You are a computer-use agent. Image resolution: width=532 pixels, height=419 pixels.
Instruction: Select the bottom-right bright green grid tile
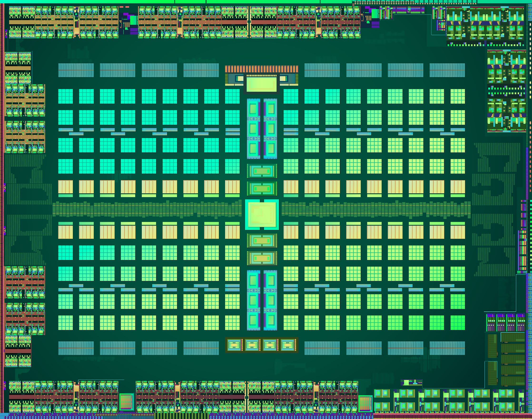click(458, 323)
